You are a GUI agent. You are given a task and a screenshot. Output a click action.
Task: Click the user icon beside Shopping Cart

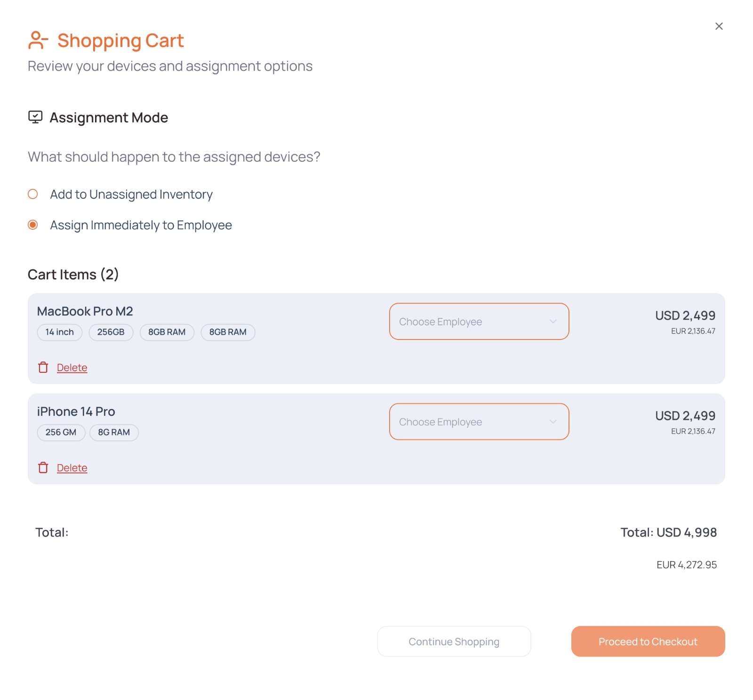point(38,40)
